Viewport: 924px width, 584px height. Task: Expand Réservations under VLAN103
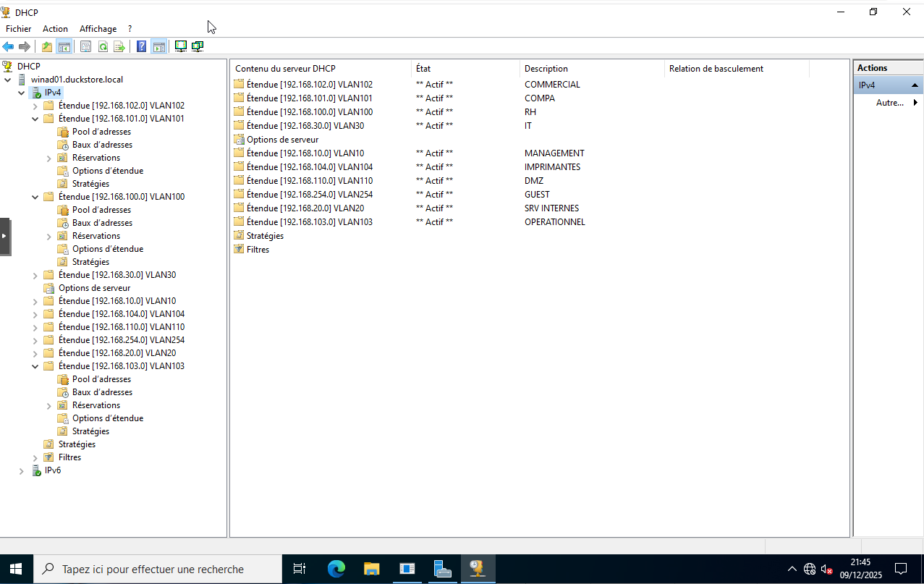tap(48, 405)
